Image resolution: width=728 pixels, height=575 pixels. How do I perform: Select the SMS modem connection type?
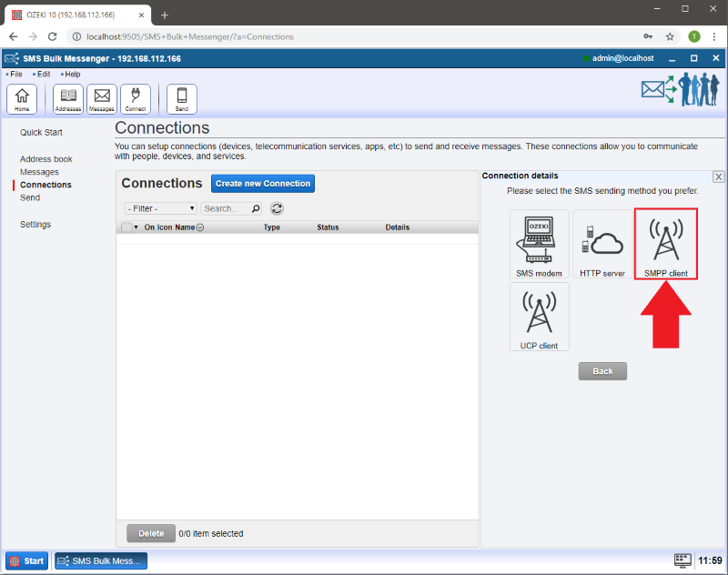pyautogui.click(x=540, y=244)
